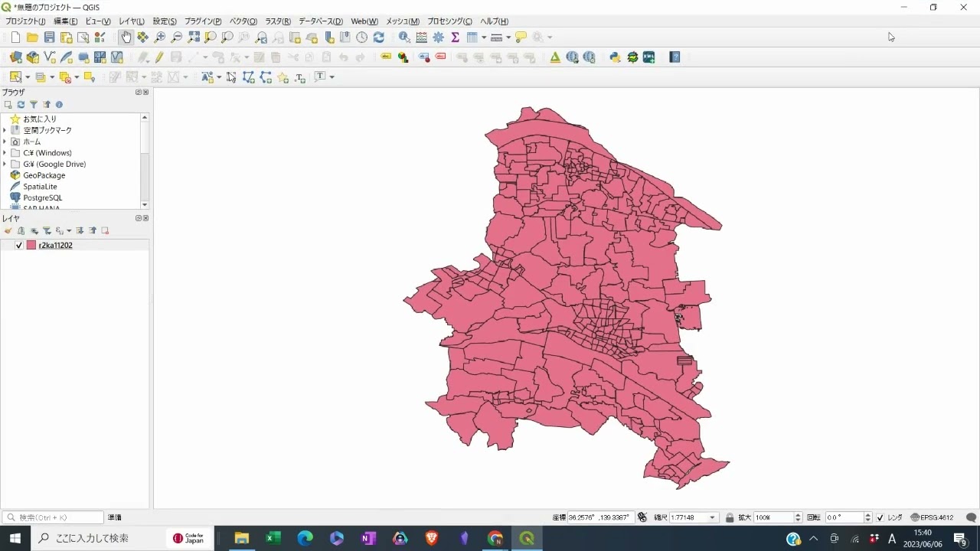The width and height of the screenshot is (980, 551).
Task: Click the coordinate input field
Action: point(599,518)
